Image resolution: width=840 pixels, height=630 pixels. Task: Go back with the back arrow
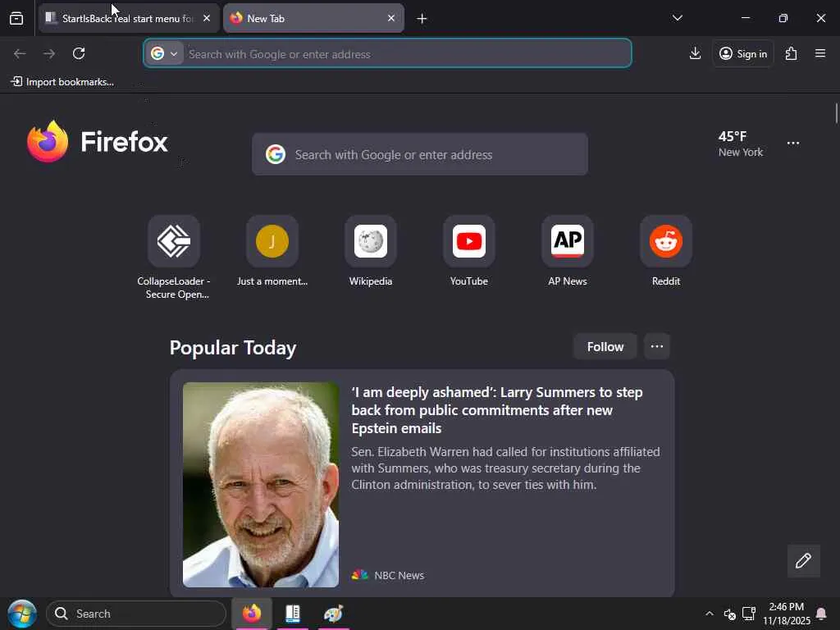pyautogui.click(x=20, y=53)
